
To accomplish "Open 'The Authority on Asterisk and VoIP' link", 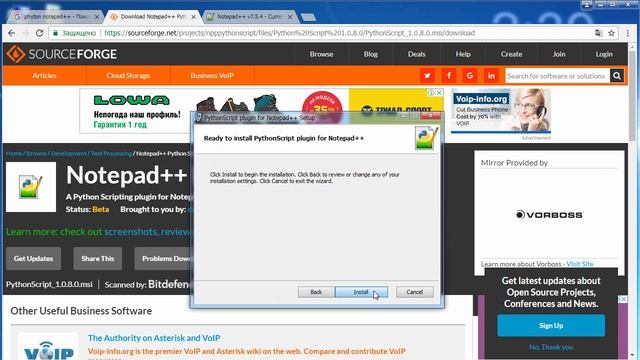I will (x=154, y=338).
